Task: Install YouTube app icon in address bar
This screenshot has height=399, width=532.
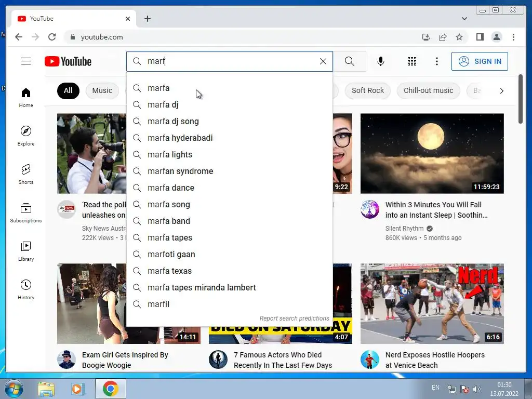Action: click(426, 37)
